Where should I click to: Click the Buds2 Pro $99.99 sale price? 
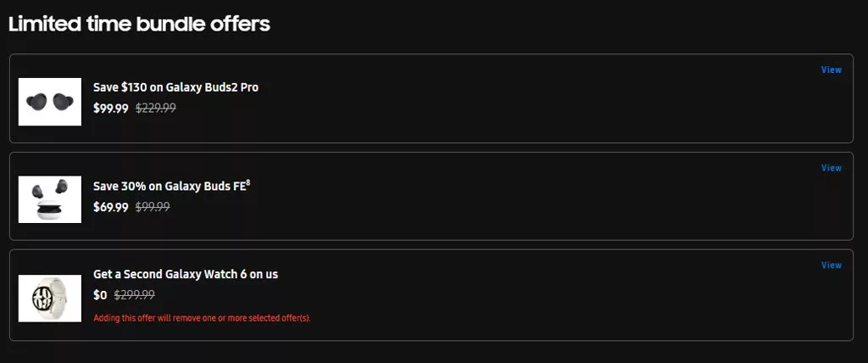111,109
